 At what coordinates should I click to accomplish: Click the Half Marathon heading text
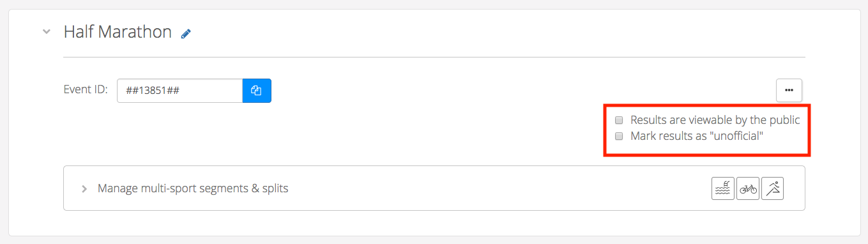(118, 32)
